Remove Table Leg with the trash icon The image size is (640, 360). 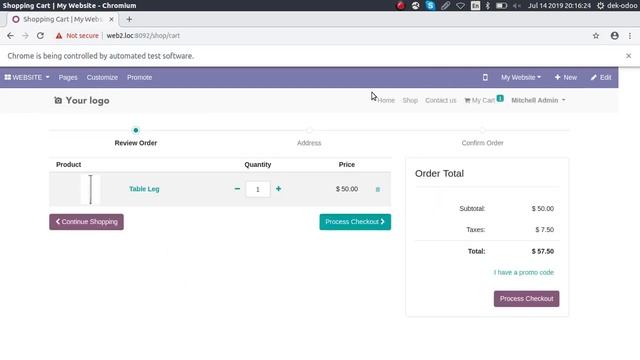[378, 189]
